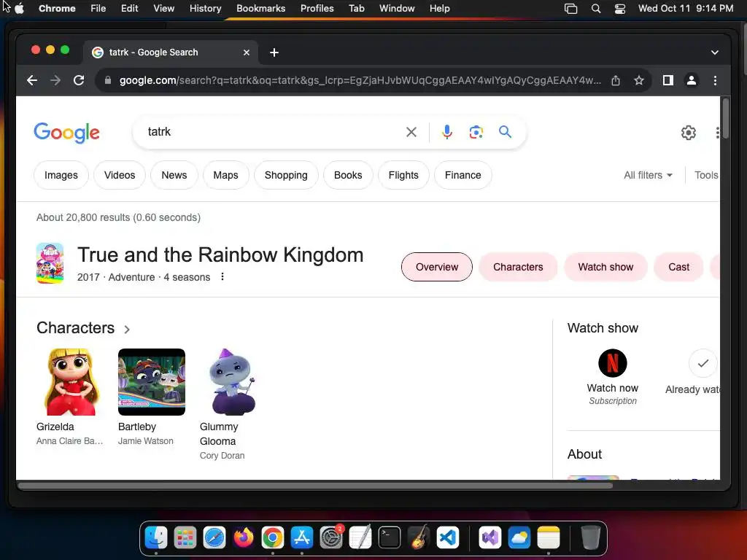Filter results by News
747x560 pixels.
(174, 175)
